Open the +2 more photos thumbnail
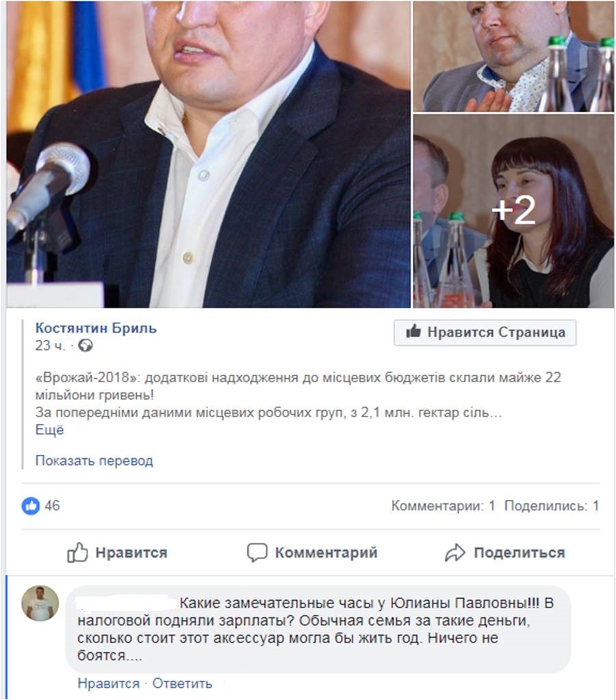Screen dimensions: 616x700 point(513,211)
